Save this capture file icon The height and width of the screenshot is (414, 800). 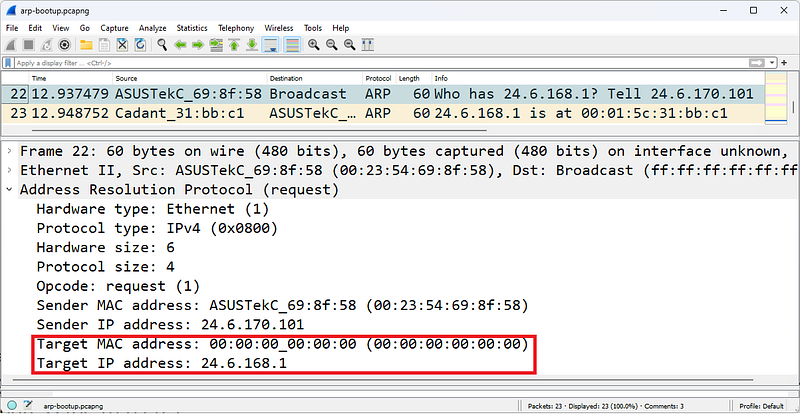pos(104,45)
